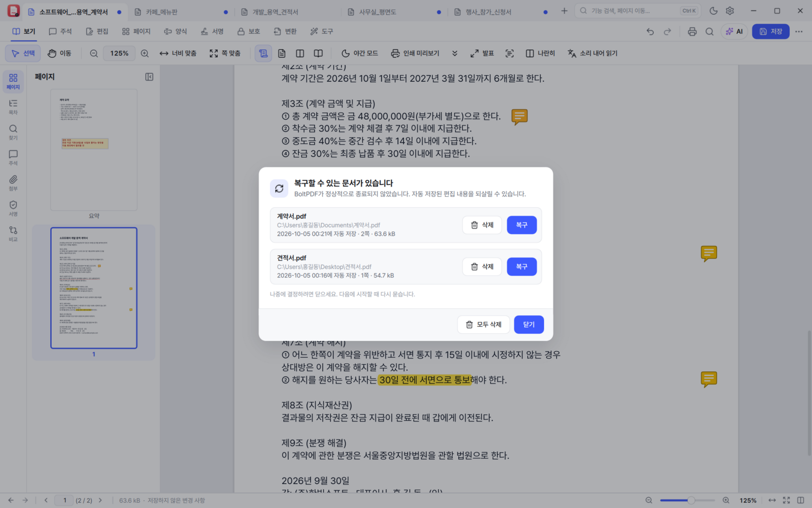The height and width of the screenshot is (508, 812).
Task: Switch to the 카페_메뉴판 tab
Action: pyautogui.click(x=181, y=12)
